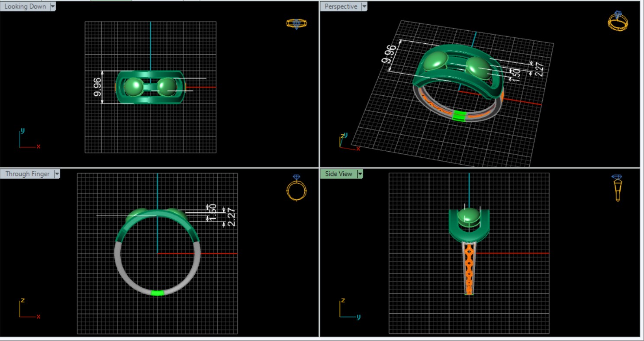Viewport: 644px width, 341px height.
Task: Click the ring icon in Looking Down viewport
Action: click(296, 23)
